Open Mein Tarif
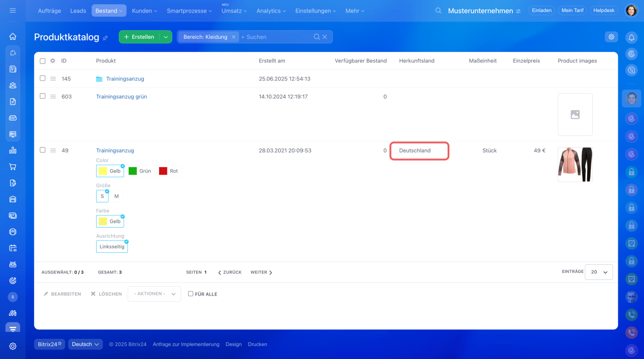Image resolution: width=644 pixels, height=359 pixels. coord(573,11)
